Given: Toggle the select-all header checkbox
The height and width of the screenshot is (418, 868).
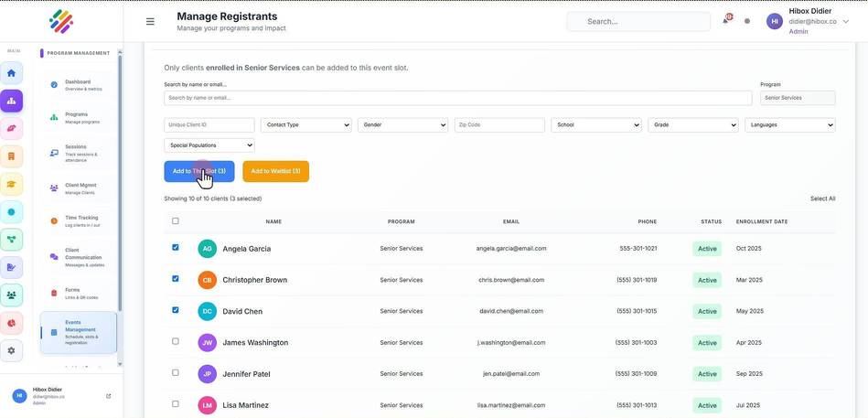Looking at the screenshot, I should (x=176, y=221).
